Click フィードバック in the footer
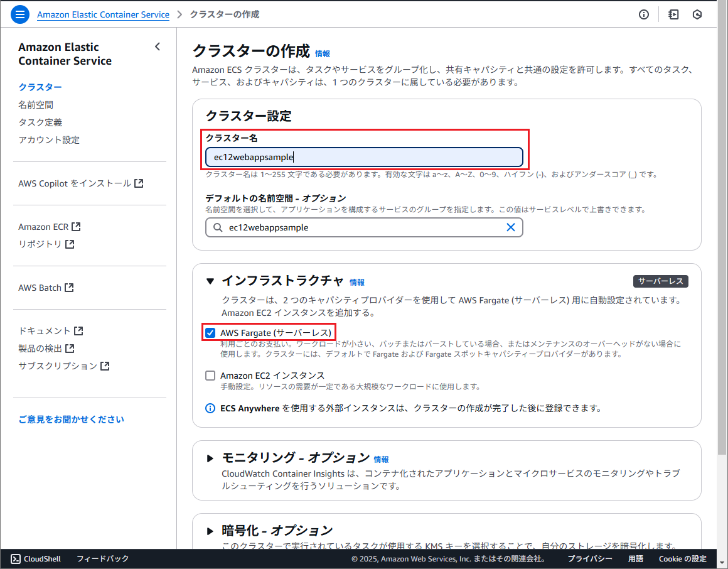Screen dimensions: 728x569 tap(102, 559)
